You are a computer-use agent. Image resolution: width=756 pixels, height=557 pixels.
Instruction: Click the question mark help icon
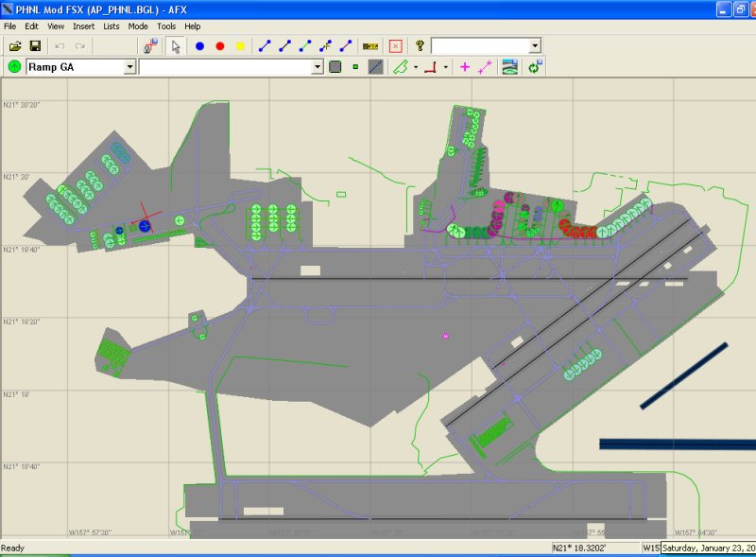(x=420, y=45)
